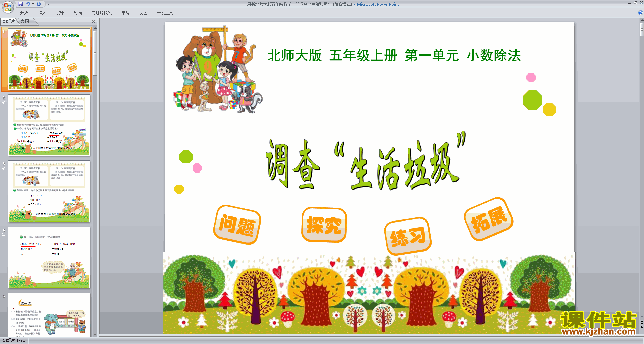The width and height of the screenshot is (644, 344).
Task: Go to previous slide button
Action: pyautogui.click(x=642, y=322)
